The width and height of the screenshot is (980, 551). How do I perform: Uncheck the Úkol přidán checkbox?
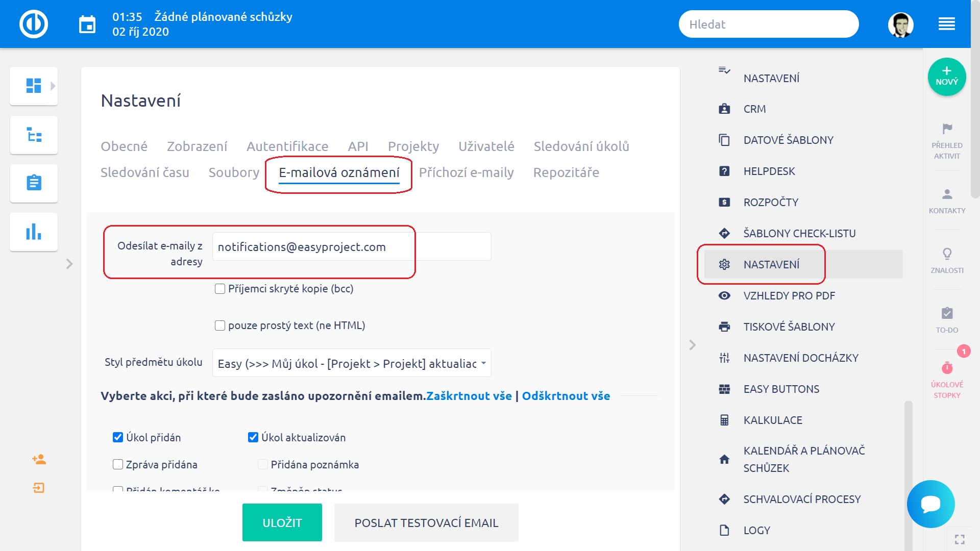coord(118,437)
